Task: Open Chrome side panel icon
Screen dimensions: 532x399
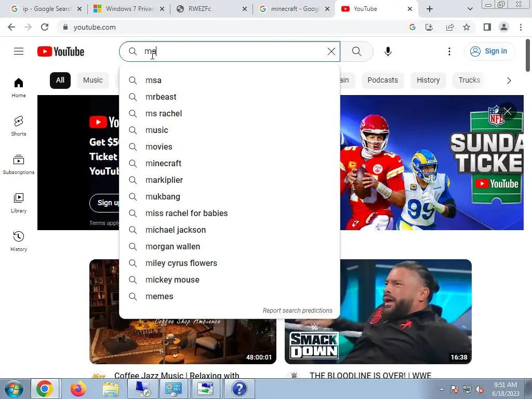Action: [487, 27]
